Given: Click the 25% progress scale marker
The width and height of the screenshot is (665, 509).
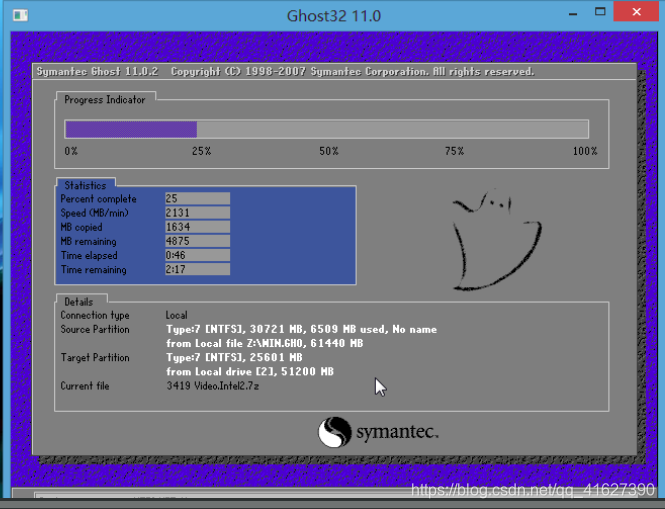Looking at the screenshot, I should click(x=201, y=151).
